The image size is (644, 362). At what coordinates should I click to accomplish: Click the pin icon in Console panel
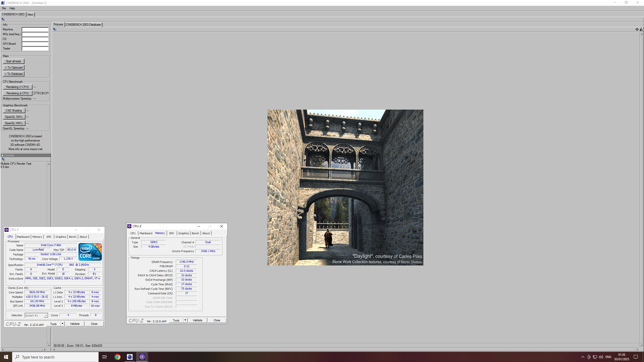[x=3, y=159]
